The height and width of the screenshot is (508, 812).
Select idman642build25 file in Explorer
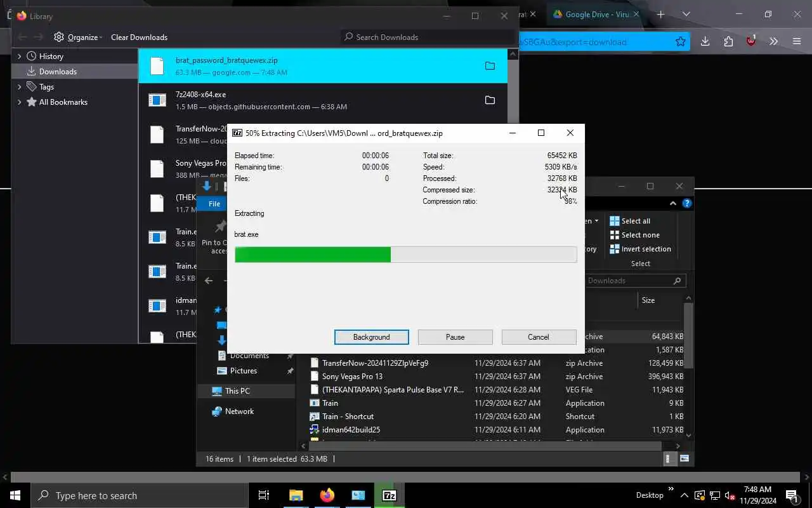click(351, 430)
